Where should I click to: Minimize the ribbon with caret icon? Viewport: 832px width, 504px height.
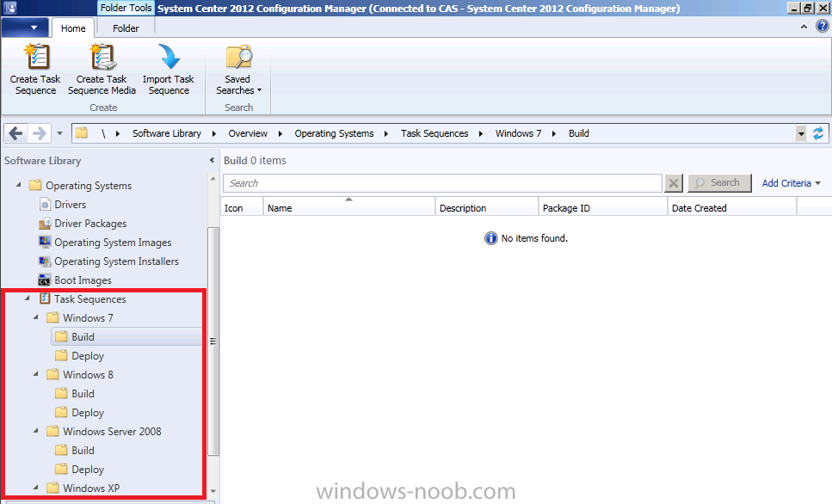coord(804,27)
